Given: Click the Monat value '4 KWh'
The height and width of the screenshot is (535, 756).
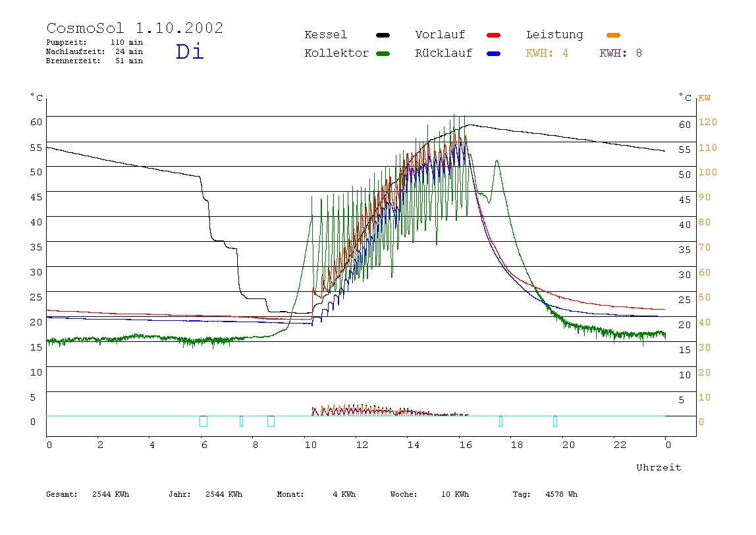Looking at the screenshot, I should [x=344, y=494].
